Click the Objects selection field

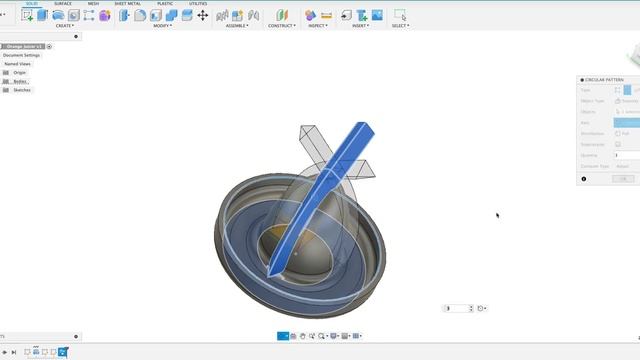[x=627, y=111]
